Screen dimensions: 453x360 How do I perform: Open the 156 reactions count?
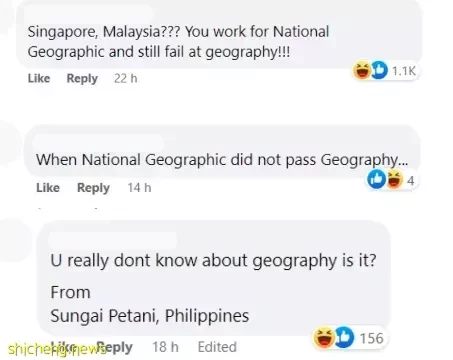tap(372, 338)
